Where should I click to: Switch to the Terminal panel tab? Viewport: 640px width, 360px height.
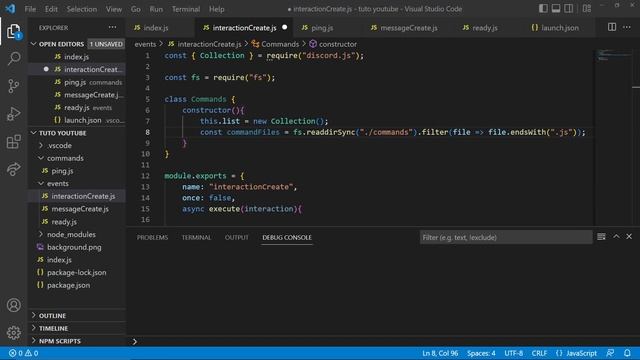196,237
